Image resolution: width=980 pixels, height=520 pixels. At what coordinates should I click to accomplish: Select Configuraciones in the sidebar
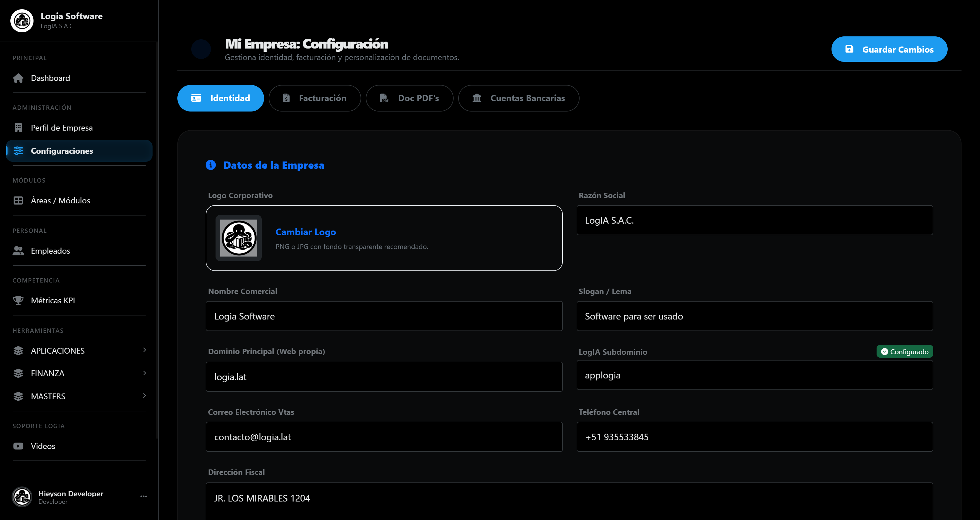pos(79,151)
